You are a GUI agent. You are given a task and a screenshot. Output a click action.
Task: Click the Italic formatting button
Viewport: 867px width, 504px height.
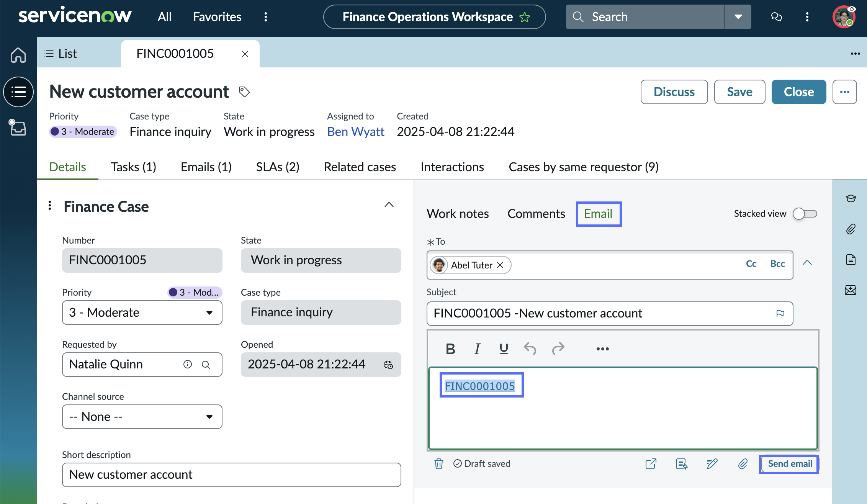[x=477, y=349]
